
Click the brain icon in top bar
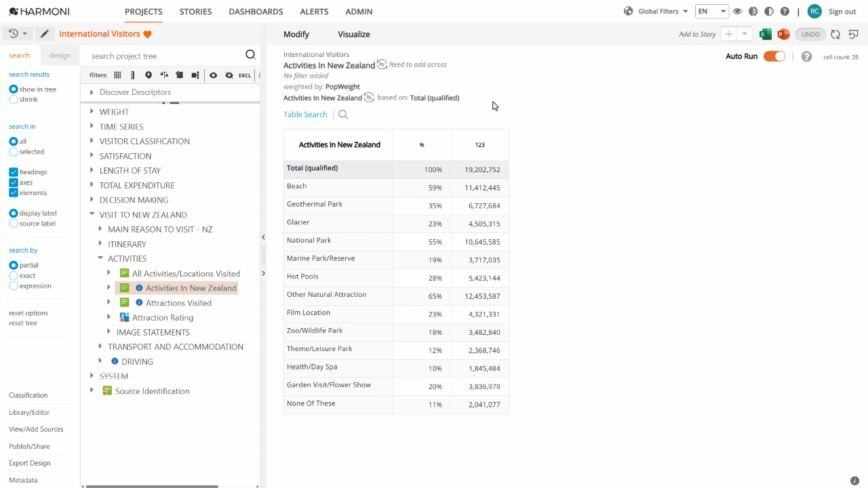click(x=753, y=12)
